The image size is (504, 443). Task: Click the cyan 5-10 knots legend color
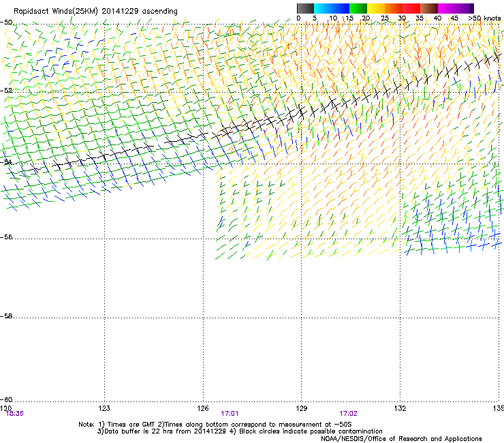[x=323, y=8]
